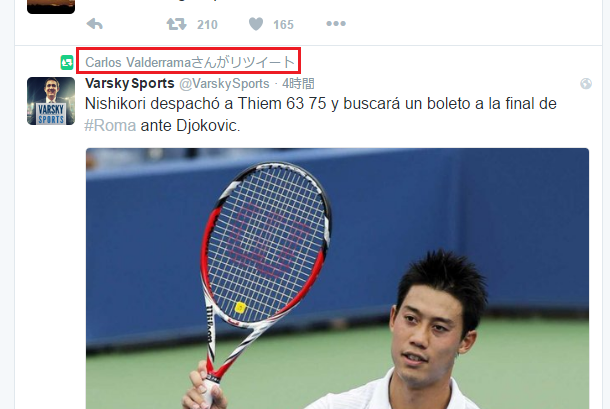Open the #Roma hashtag
610x409 pixels.
110,126
